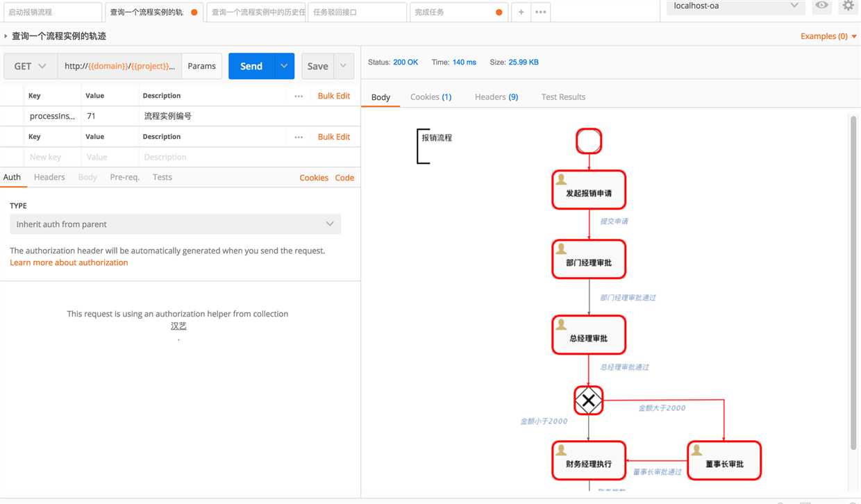Click the 25.99 KB response size

tap(524, 62)
